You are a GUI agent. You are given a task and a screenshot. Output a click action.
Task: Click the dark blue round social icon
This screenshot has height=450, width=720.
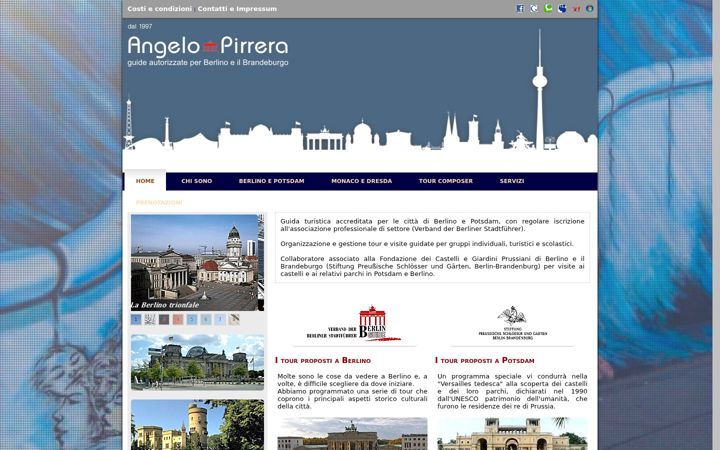click(562, 8)
